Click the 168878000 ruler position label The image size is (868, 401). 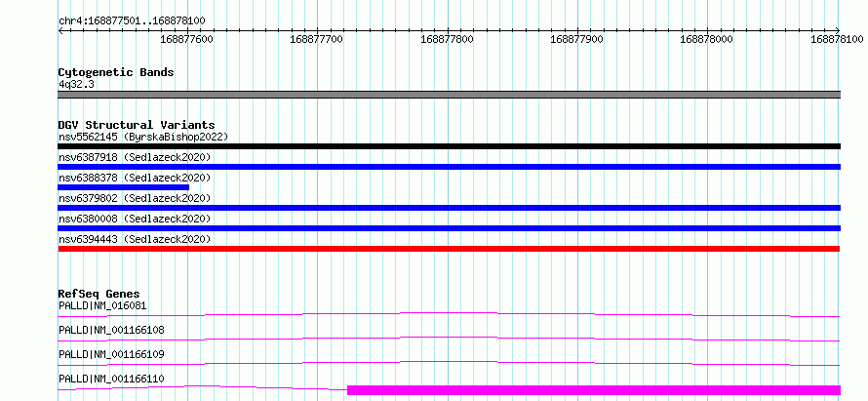click(706, 39)
